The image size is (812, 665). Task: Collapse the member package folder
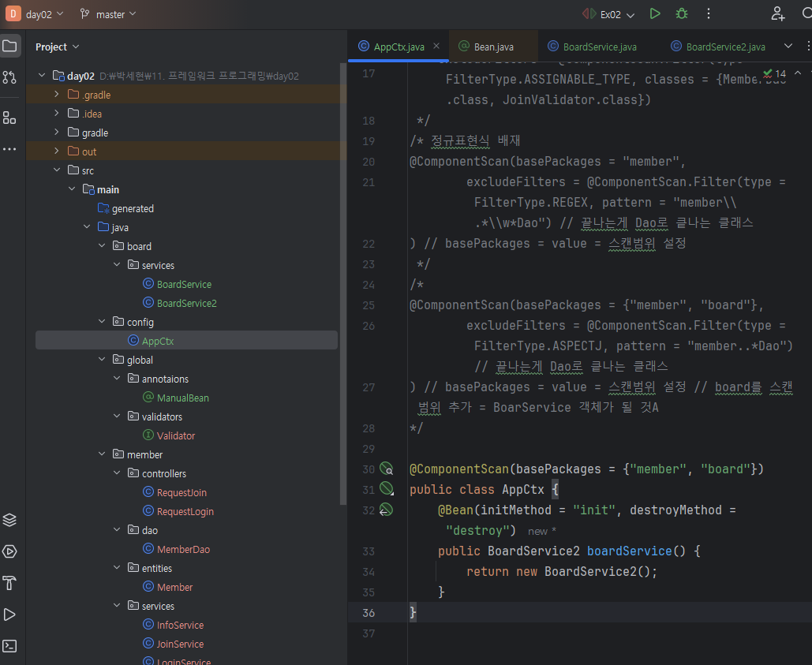103,454
